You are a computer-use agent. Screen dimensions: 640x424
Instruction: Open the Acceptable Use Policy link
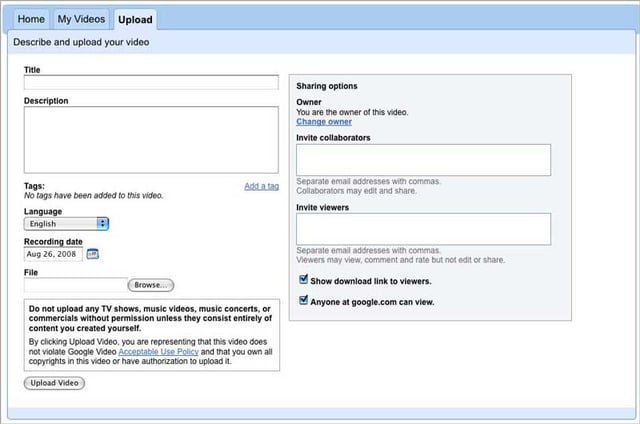point(157,352)
